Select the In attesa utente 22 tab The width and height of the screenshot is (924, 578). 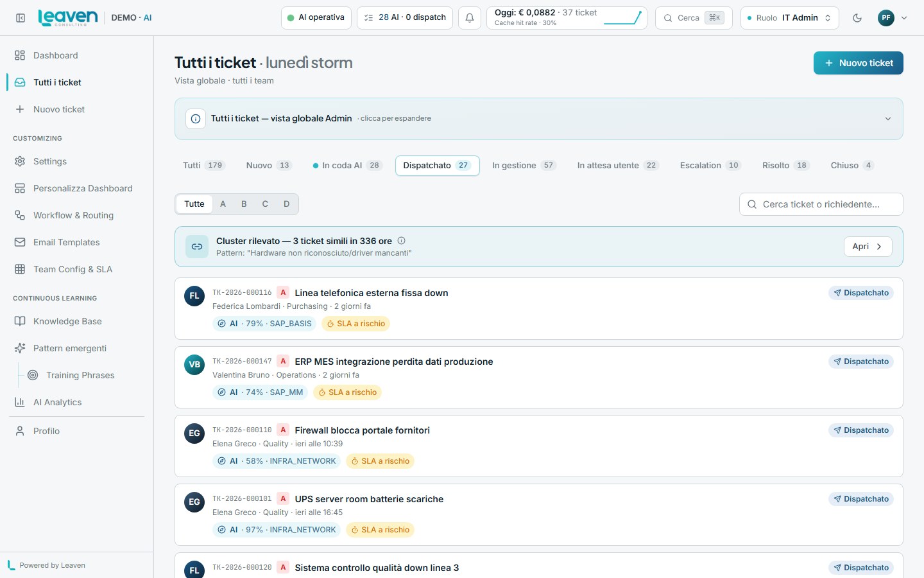pyautogui.click(x=618, y=165)
